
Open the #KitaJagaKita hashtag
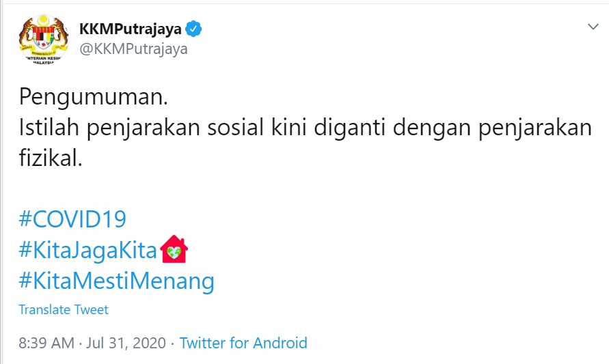(88, 250)
